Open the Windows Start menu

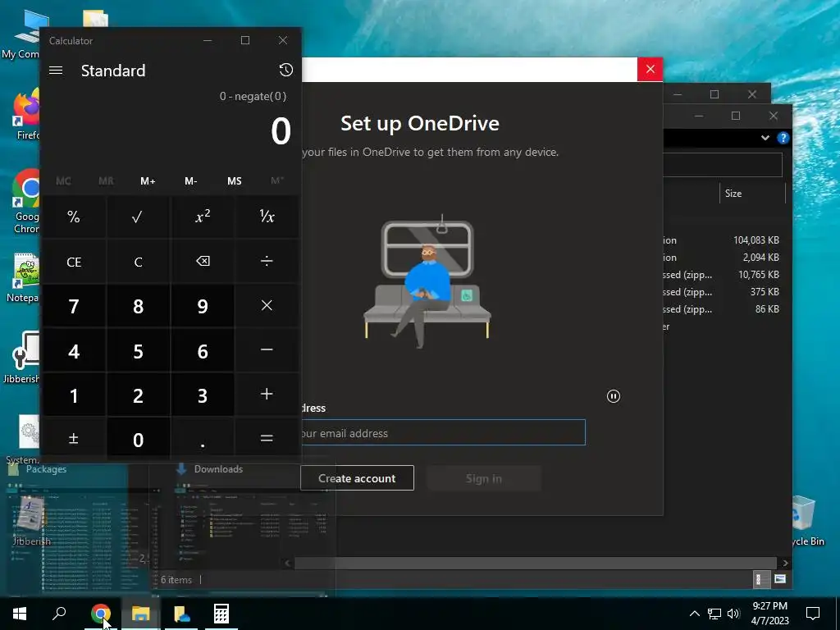point(20,614)
